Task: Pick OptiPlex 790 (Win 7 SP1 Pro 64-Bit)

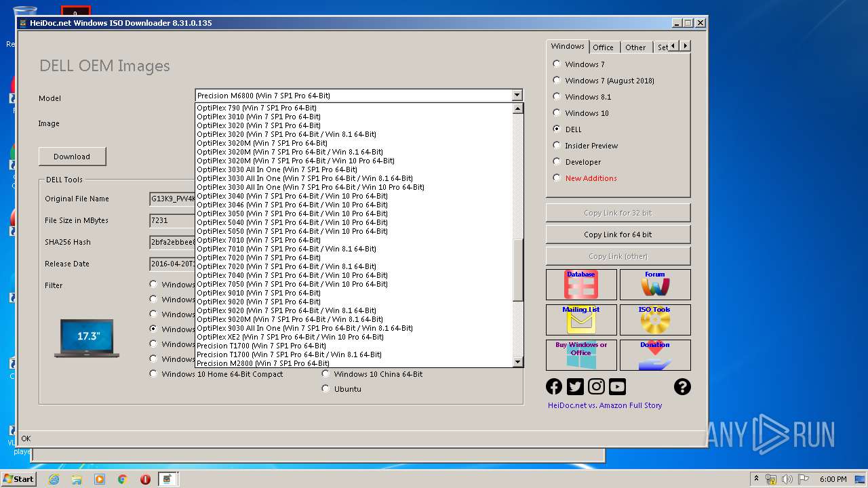Action: (353, 108)
